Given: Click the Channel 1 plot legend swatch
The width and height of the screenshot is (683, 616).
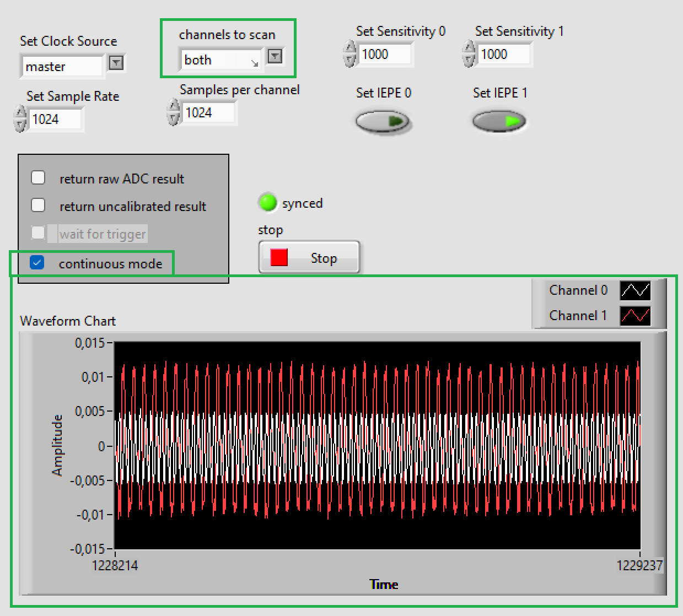Looking at the screenshot, I should [636, 316].
